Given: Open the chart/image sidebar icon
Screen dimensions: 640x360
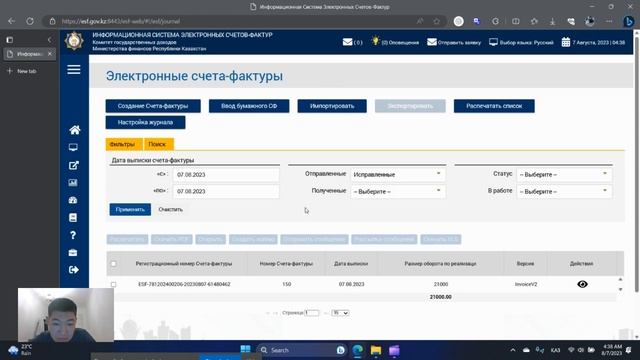Looking at the screenshot, I should (73, 182).
